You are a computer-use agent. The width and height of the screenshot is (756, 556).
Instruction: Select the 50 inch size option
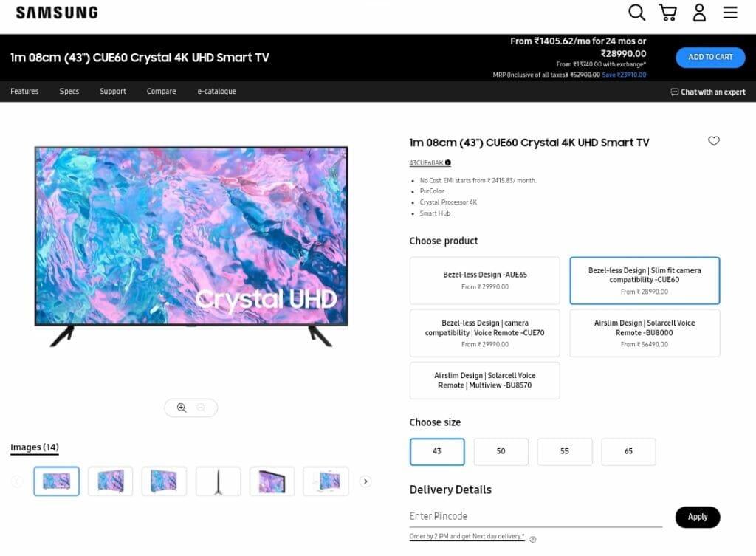501,451
